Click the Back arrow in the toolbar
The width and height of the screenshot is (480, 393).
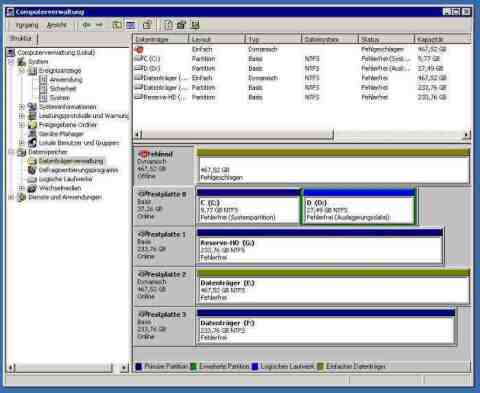[x=86, y=25]
